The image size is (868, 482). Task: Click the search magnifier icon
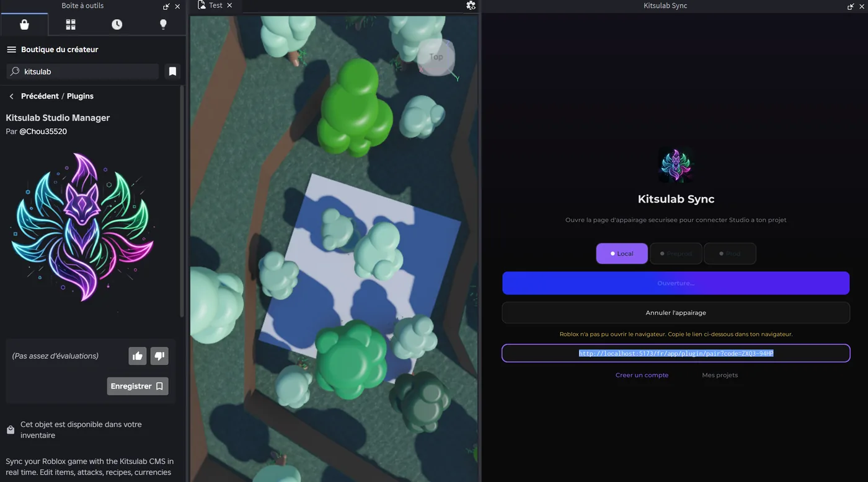(15, 72)
